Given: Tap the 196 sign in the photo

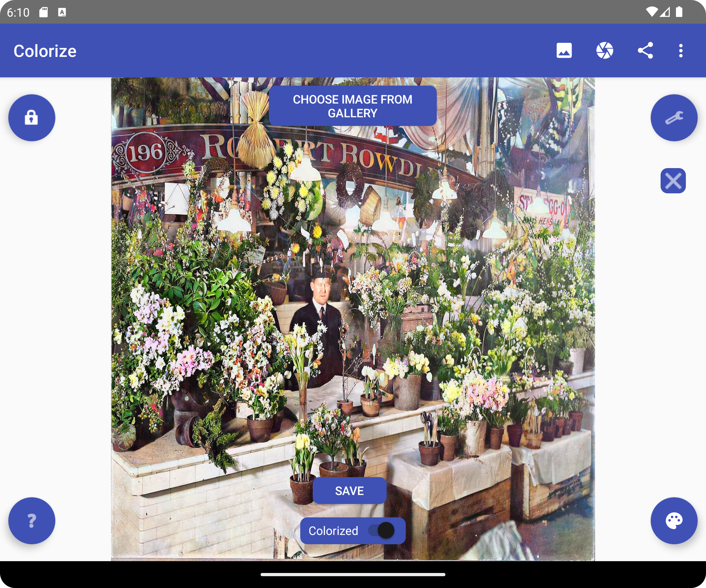Looking at the screenshot, I should tap(145, 153).
